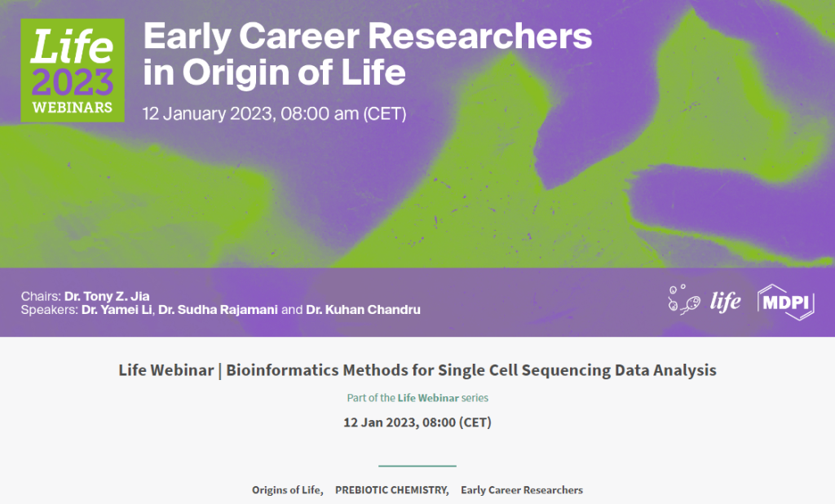Click the Bioinformatics Methods webinar heading
Image resolution: width=835 pixels, height=504 pixels.
coord(417,370)
